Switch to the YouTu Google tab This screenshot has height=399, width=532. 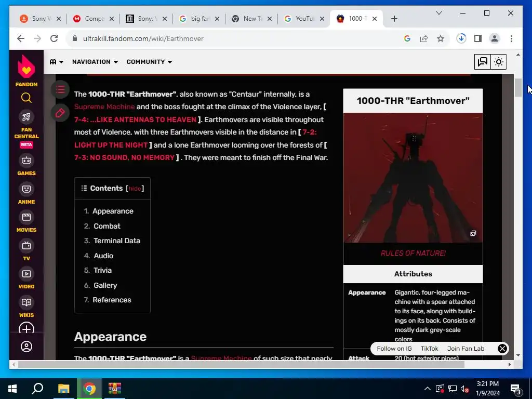[304, 19]
